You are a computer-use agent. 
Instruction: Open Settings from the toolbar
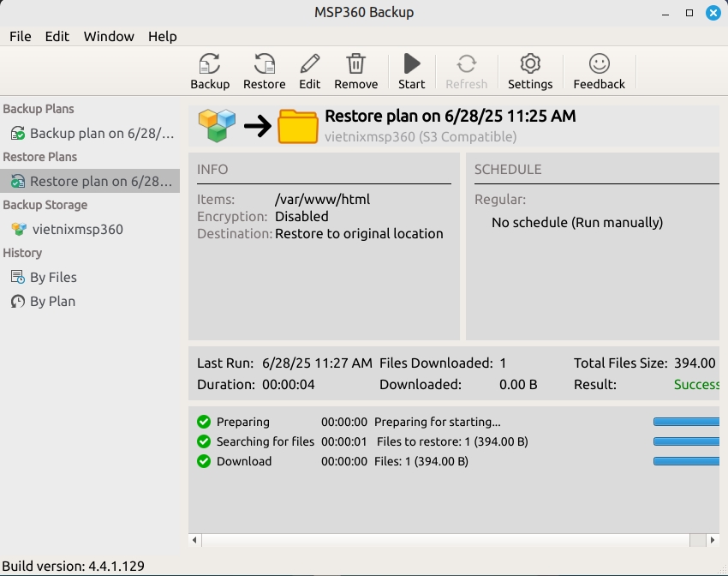coord(530,71)
